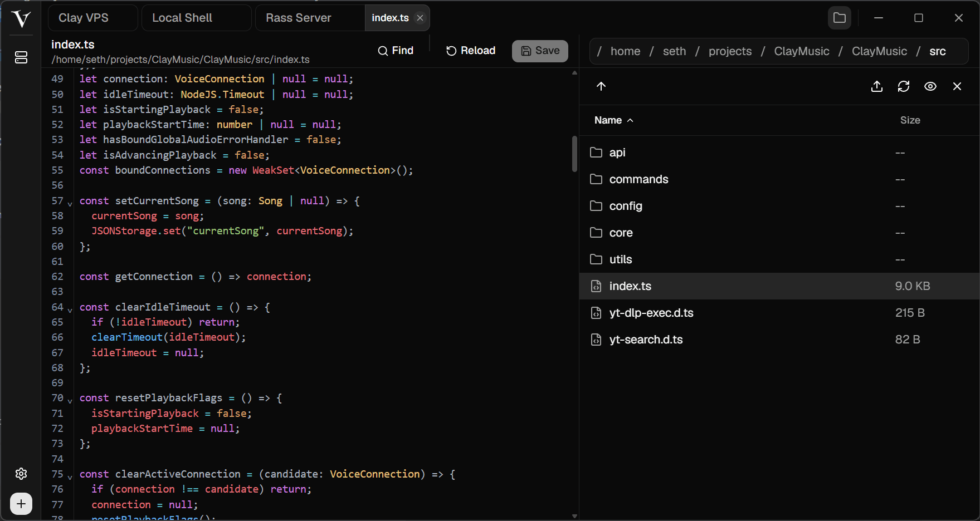This screenshot has width=980, height=521.
Task: Navigate to projects in breadcrumb path
Action: coord(730,51)
